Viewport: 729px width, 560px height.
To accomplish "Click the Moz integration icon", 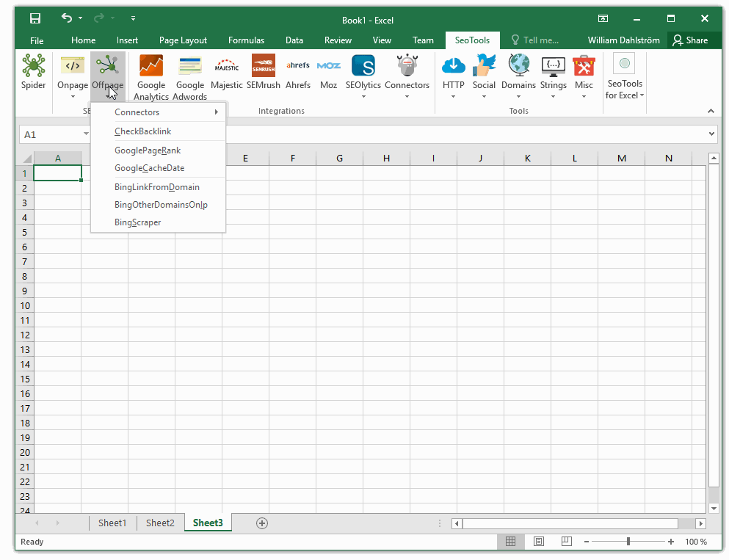I will (x=328, y=65).
